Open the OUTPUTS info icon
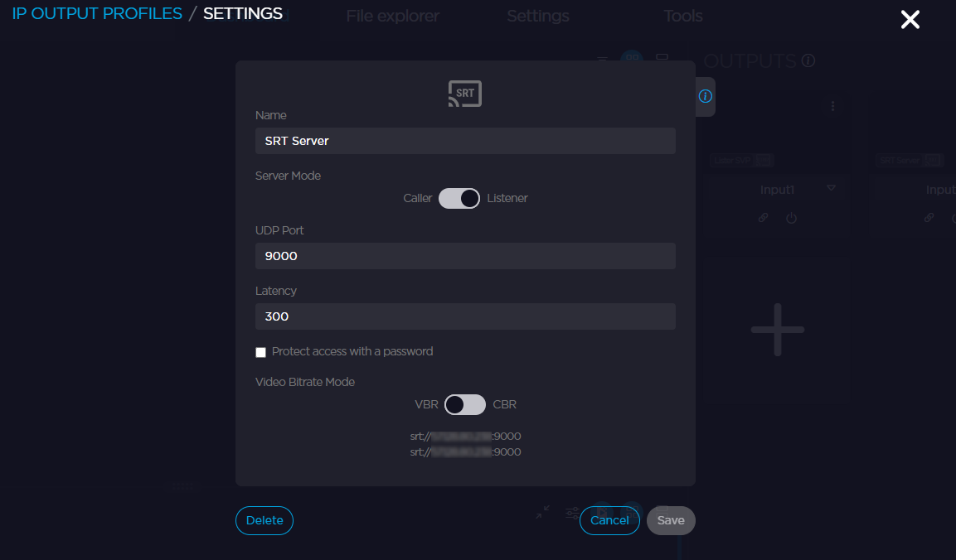Screen dimensions: 956x560 point(808,60)
